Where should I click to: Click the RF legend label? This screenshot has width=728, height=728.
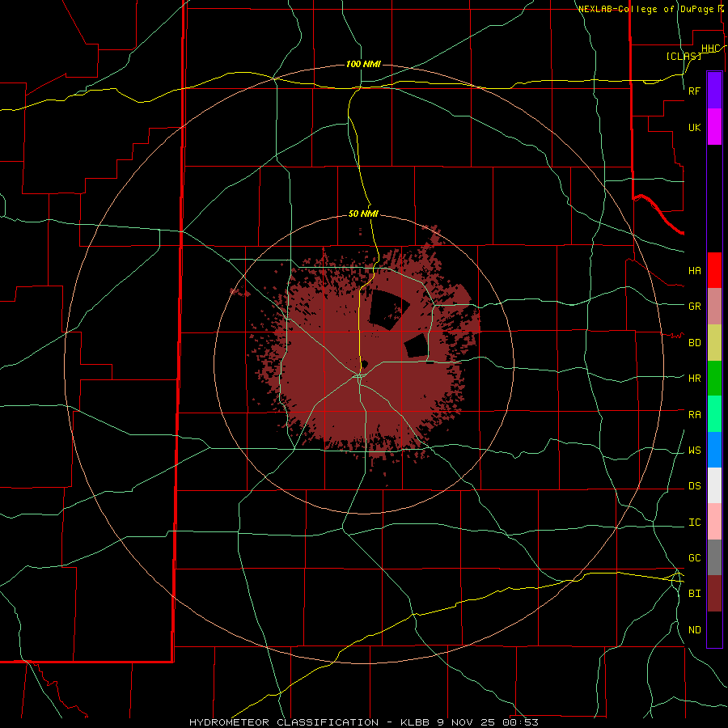694,91
